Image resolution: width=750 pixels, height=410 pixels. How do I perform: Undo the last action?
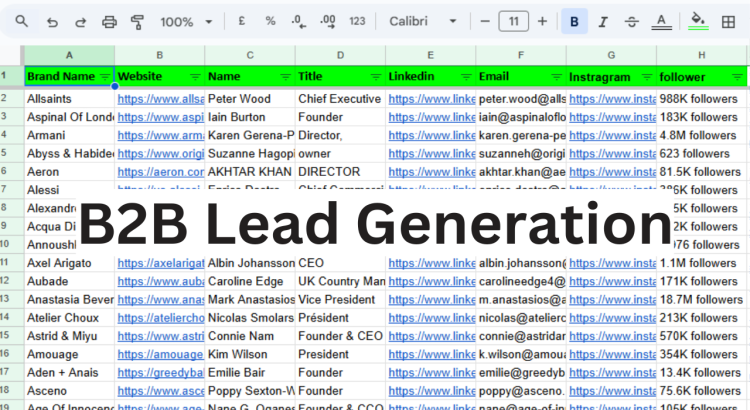point(52,21)
